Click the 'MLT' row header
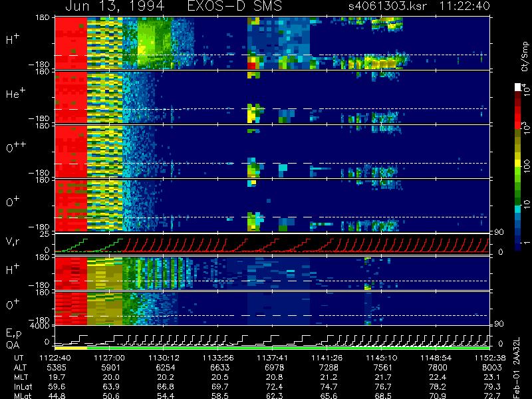Viewport: 532px width, 399px height. pos(21,377)
